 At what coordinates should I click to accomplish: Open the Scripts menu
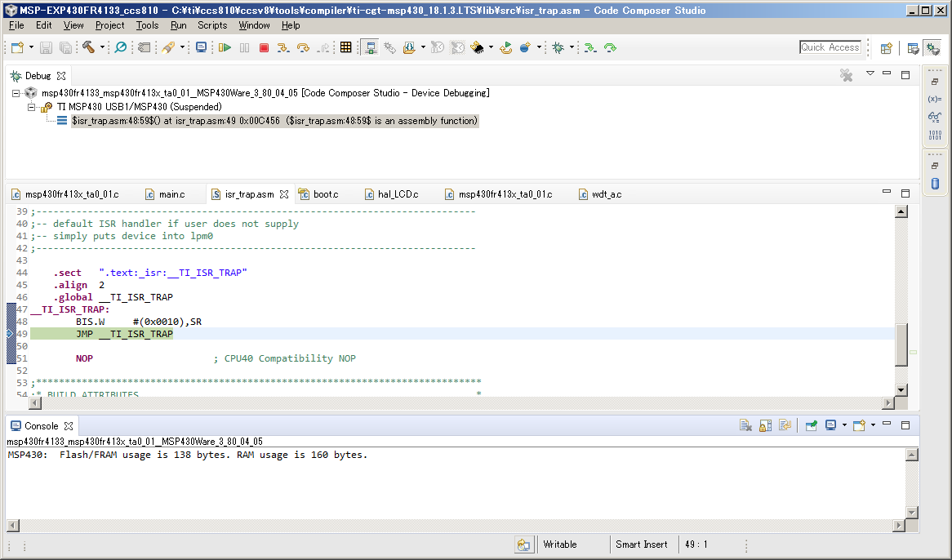pos(212,25)
